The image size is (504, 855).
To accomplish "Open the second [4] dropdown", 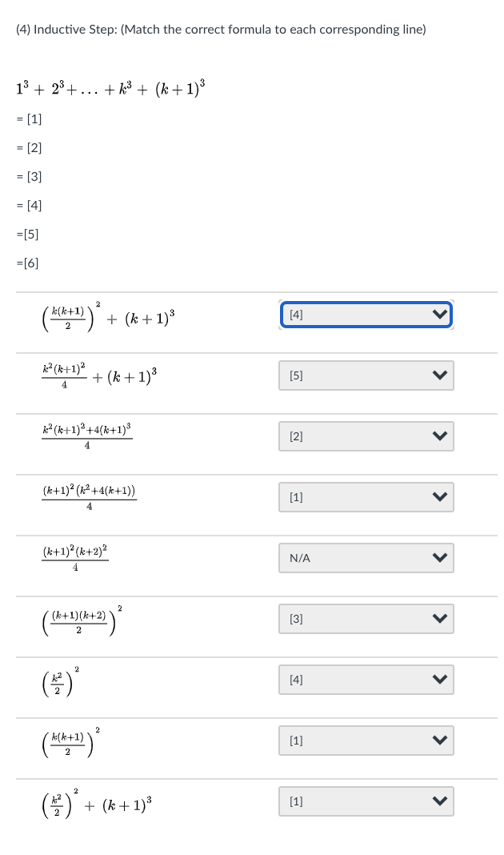I will (x=366, y=679).
